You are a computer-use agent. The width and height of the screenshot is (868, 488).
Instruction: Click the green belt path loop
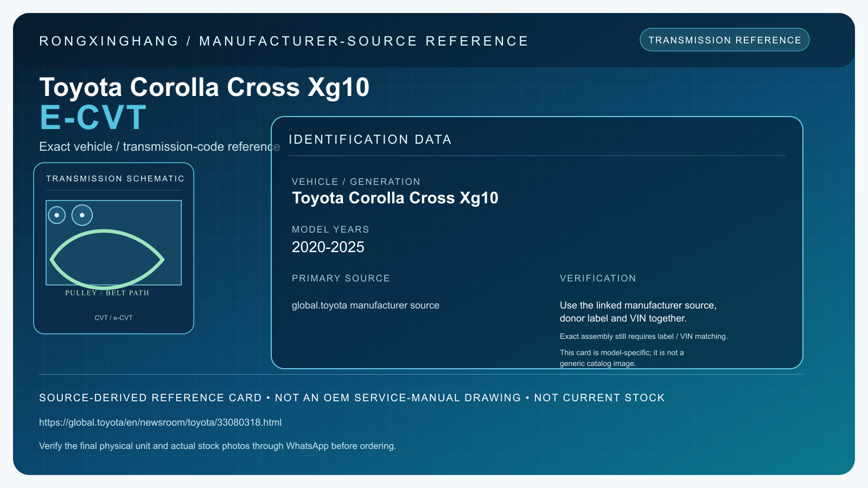tap(107, 259)
